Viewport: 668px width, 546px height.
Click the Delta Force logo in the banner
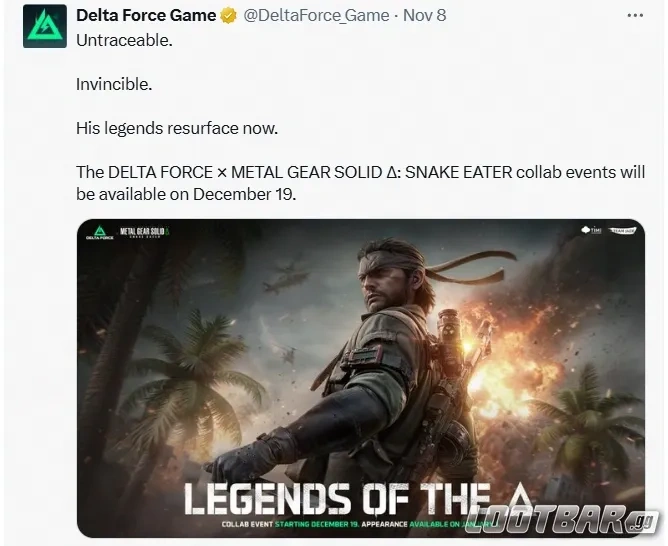98,235
